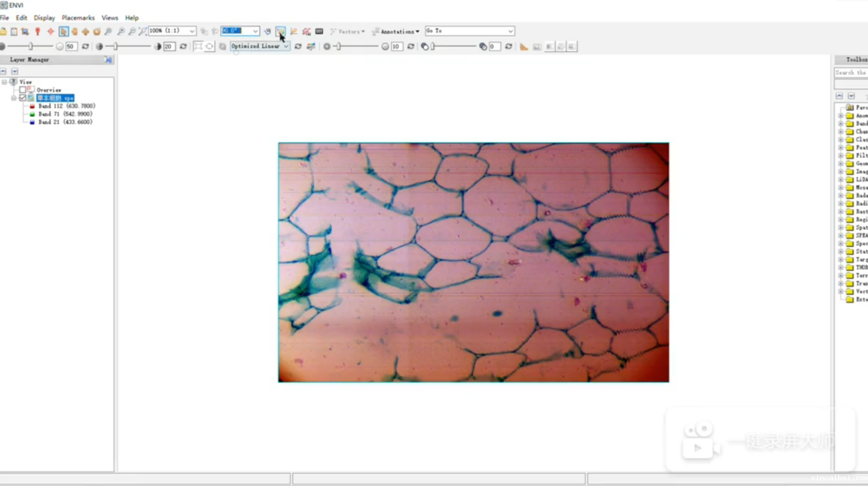Image resolution: width=868 pixels, height=486 pixels.
Task: Collapse the View tree node
Action: (4, 82)
